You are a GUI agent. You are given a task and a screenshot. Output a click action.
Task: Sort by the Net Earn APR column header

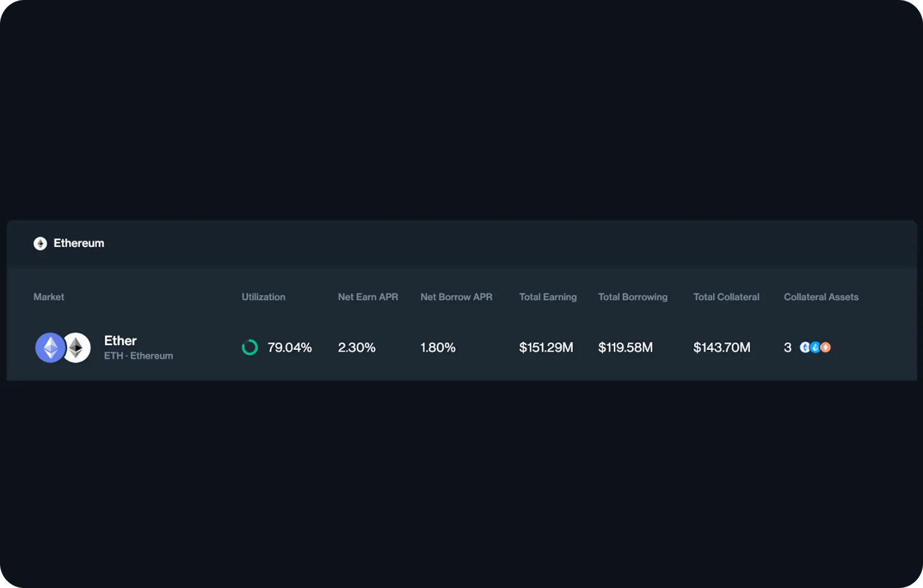368,297
